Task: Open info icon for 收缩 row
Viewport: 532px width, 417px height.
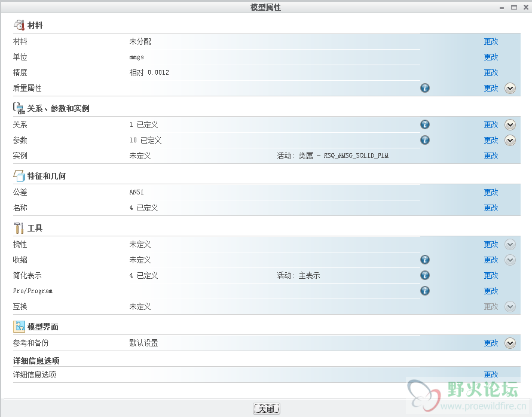Action: point(425,260)
